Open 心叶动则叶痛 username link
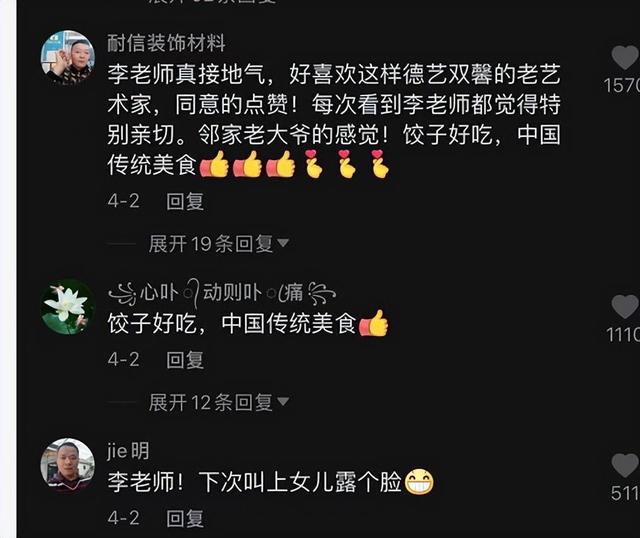 [x=222, y=293]
